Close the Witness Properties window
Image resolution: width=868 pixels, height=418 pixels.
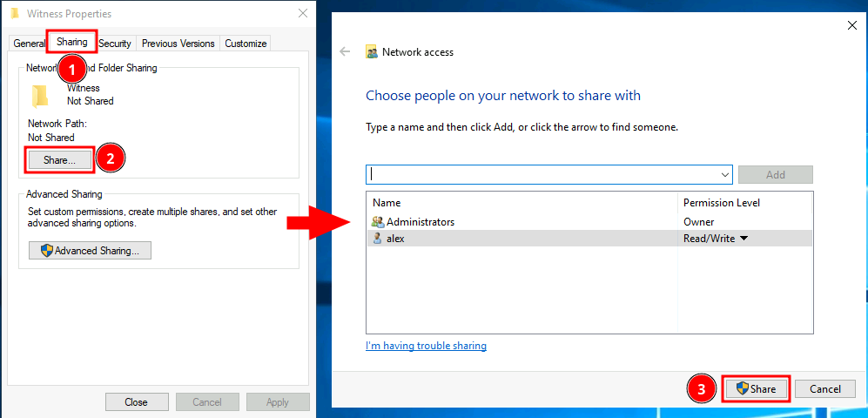tap(302, 14)
